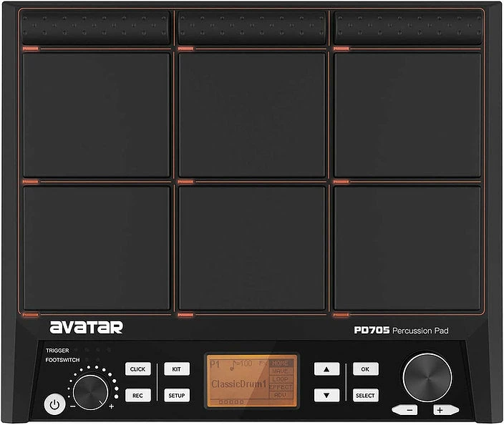Select EFFECT in the LCD menu
504x425 pixels.
280,387
